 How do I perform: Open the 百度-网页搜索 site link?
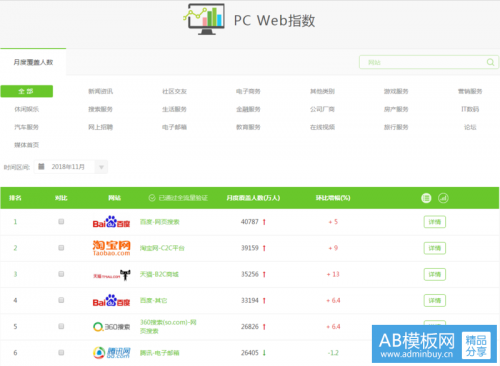[x=160, y=222]
